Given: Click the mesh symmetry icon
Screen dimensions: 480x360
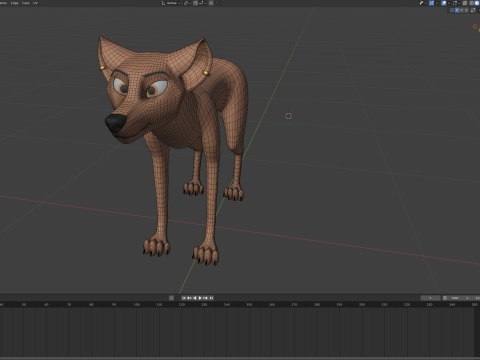Looking at the screenshot, I should [x=452, y=10].
